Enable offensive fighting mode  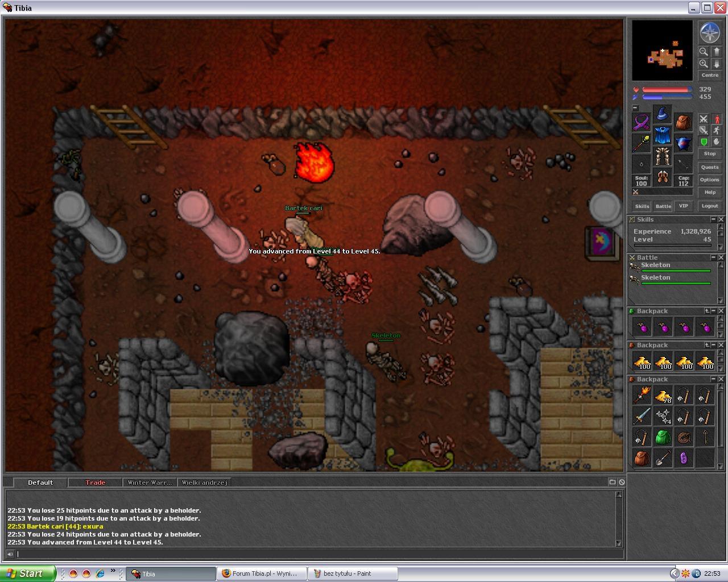[704, 119]
